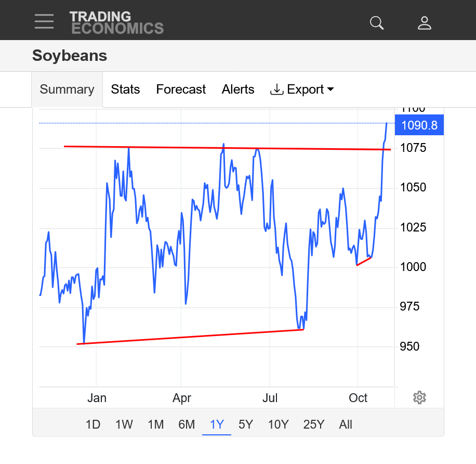Image resolution: width=476 pixels, height=464 pixels.
Task: Open chart settings gear icon
Action: [x=419, y=398]
